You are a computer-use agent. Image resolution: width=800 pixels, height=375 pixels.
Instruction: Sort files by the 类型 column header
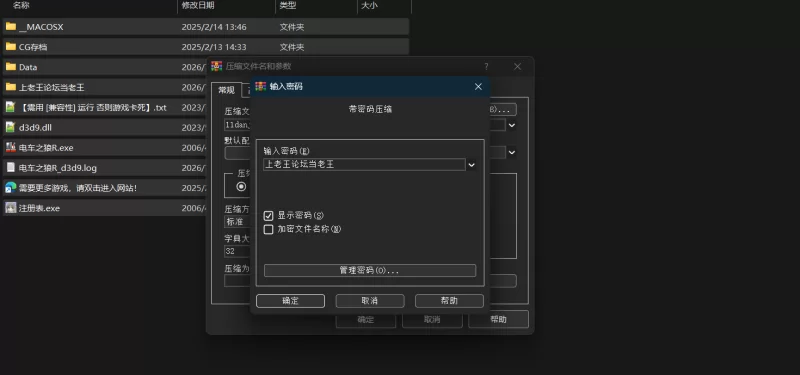288,6
